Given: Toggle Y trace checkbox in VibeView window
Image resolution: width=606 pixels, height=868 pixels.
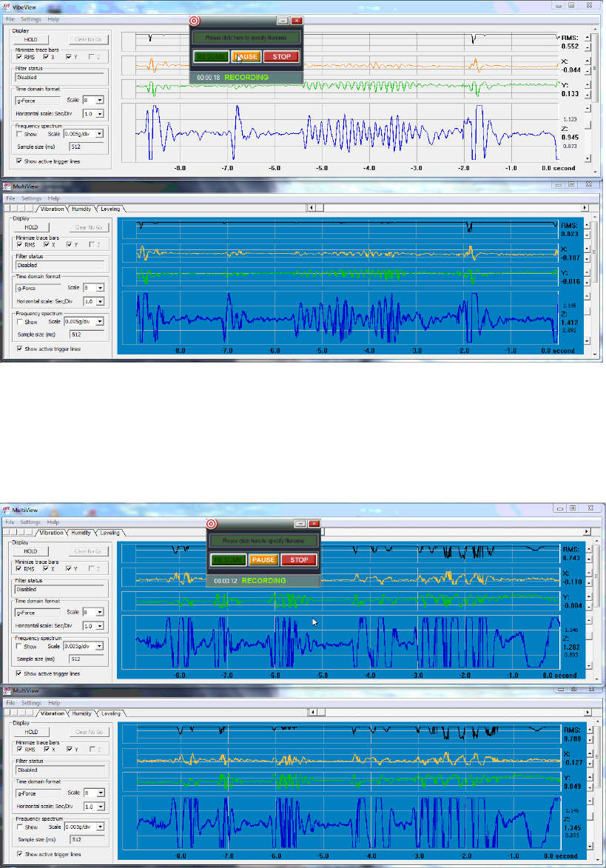Looking at the screenshot, I should pos(69,56).
